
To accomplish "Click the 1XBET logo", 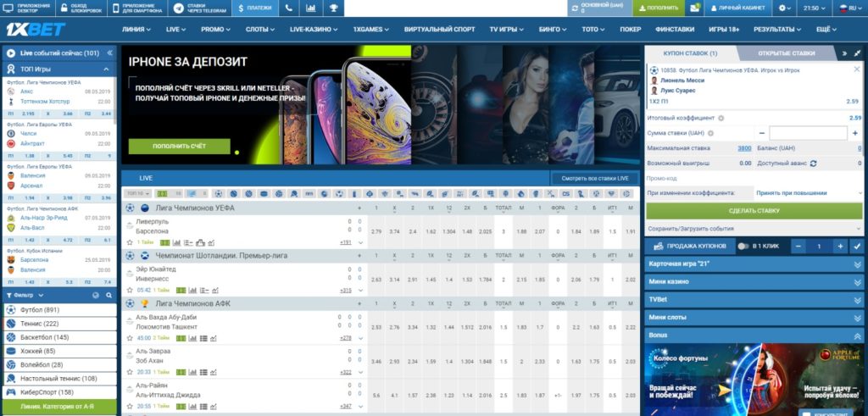I will coord(36,30).
